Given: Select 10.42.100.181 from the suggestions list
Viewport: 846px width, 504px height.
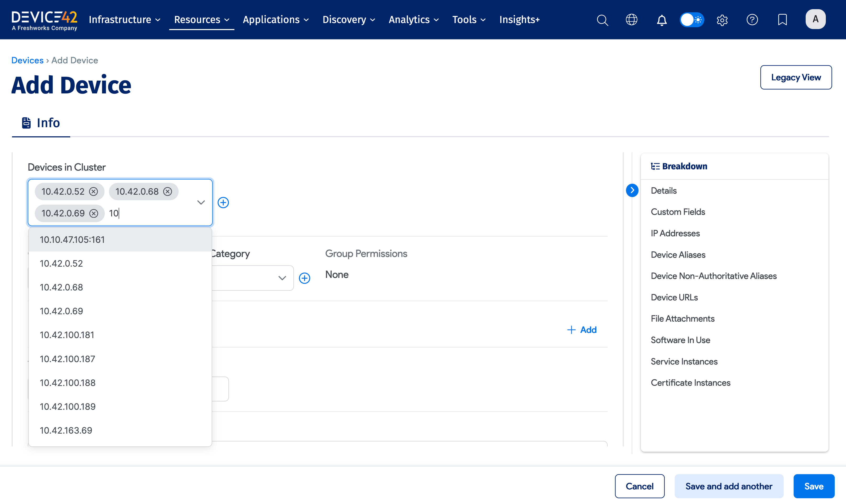Looking at the screenshot, I should (67, 335).
